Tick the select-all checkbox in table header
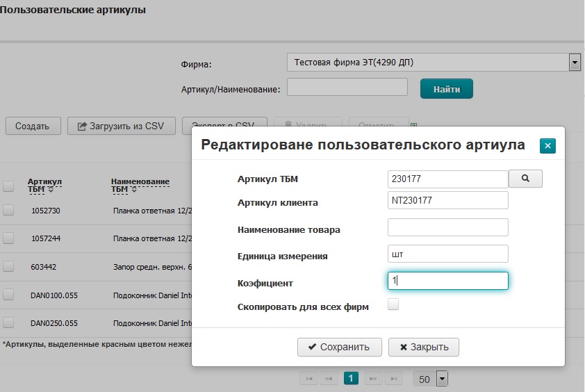Screen dimensions: 585x392 (x=8, y=186)
